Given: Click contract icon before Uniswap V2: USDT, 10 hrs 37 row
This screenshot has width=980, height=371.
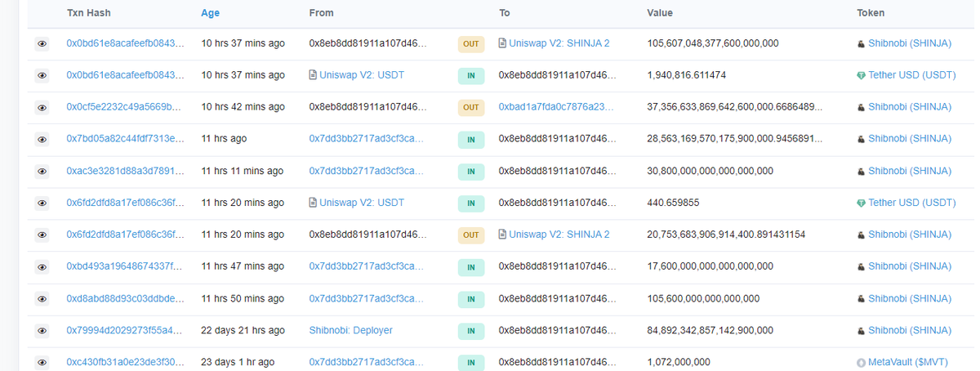Looking at the screenshot, I should point(313,75).
